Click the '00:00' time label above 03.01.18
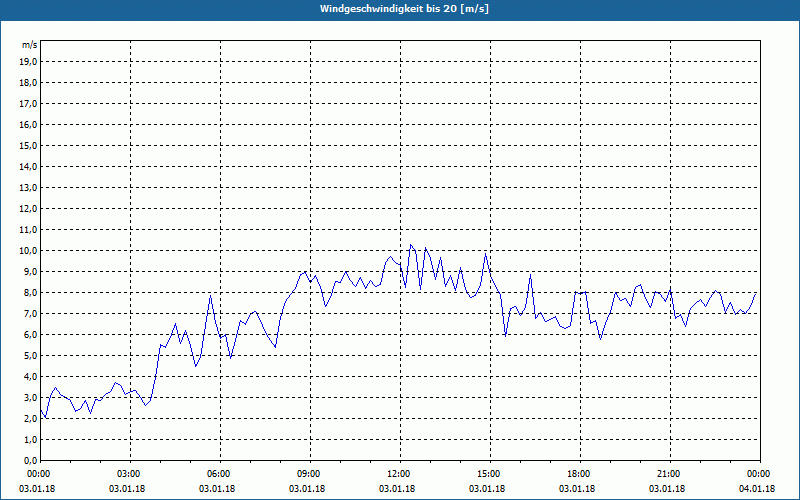The width and height of the screenshot is (800, 500). [37, 474]
